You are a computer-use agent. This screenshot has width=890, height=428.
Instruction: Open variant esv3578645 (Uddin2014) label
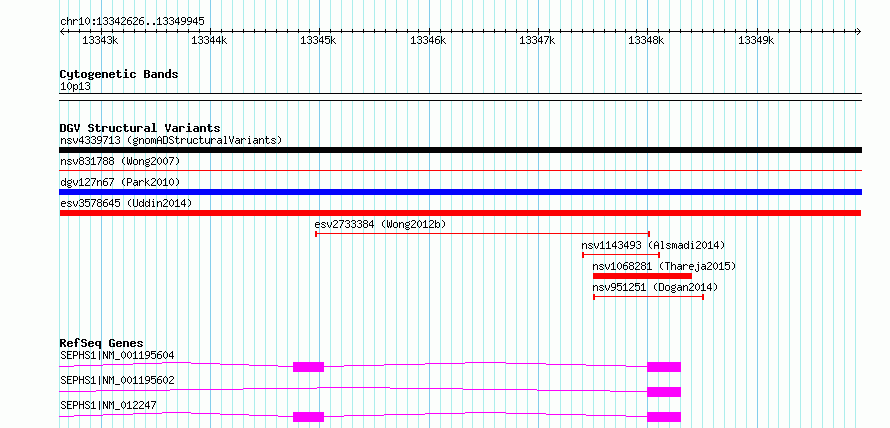[x=126, y=203]
